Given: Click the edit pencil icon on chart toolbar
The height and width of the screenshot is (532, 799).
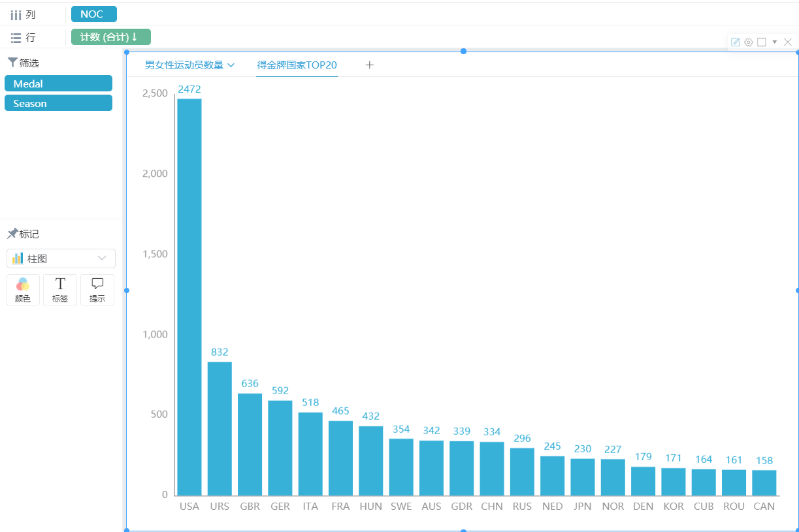Looking at the screenshot, I should pyautogui.click(x=735, y=42).
